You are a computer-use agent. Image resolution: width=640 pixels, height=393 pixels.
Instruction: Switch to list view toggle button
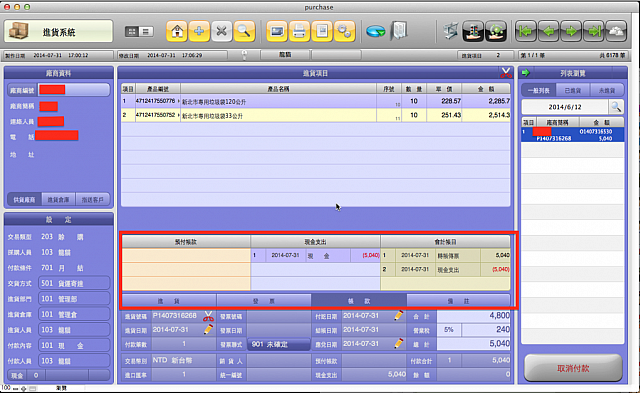pos(146,31)
